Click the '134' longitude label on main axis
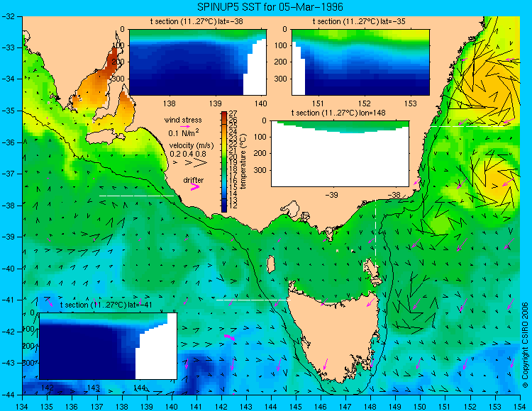Image resolution: width=532 pixels, height=411 pixels. [x=23, y=407]
